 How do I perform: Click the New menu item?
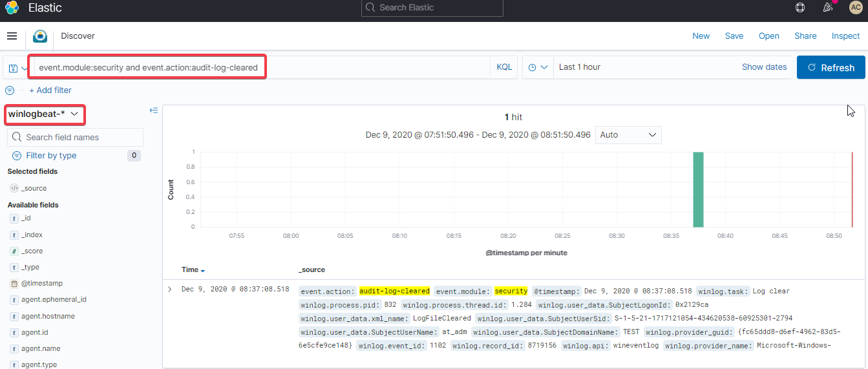tap(701, 36)
